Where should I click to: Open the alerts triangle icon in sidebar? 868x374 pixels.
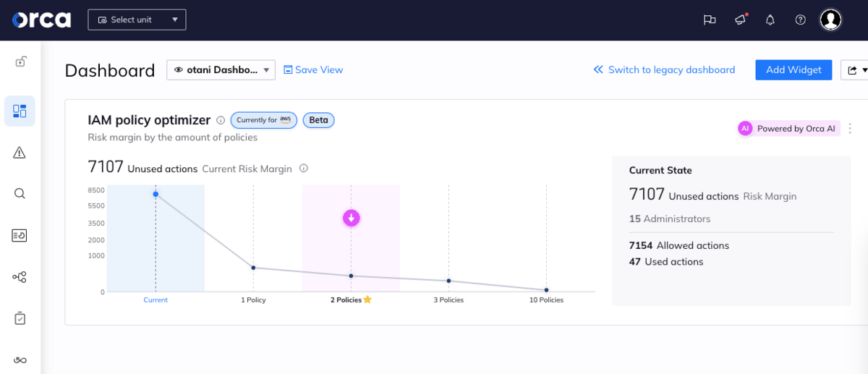(x=20, y=152)
